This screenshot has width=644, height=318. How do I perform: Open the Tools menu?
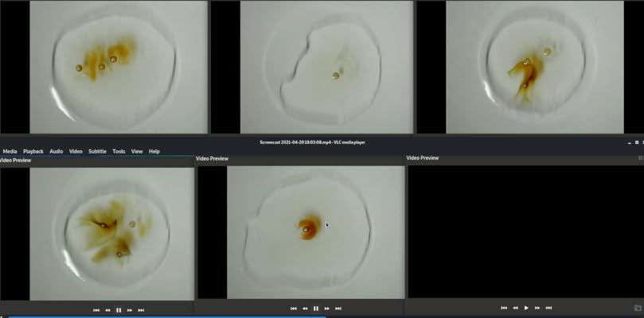[119, 151]
